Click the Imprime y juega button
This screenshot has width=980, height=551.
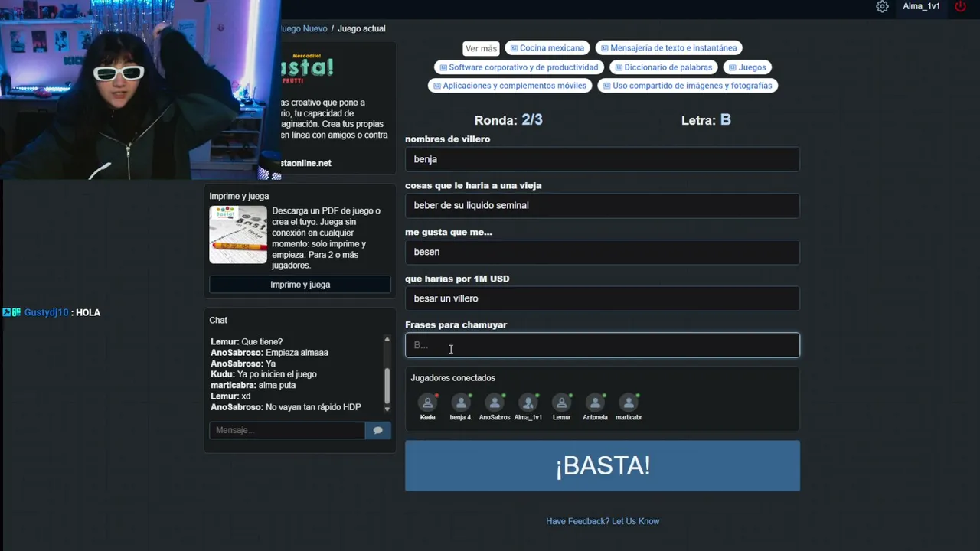[x=300, y=285]
